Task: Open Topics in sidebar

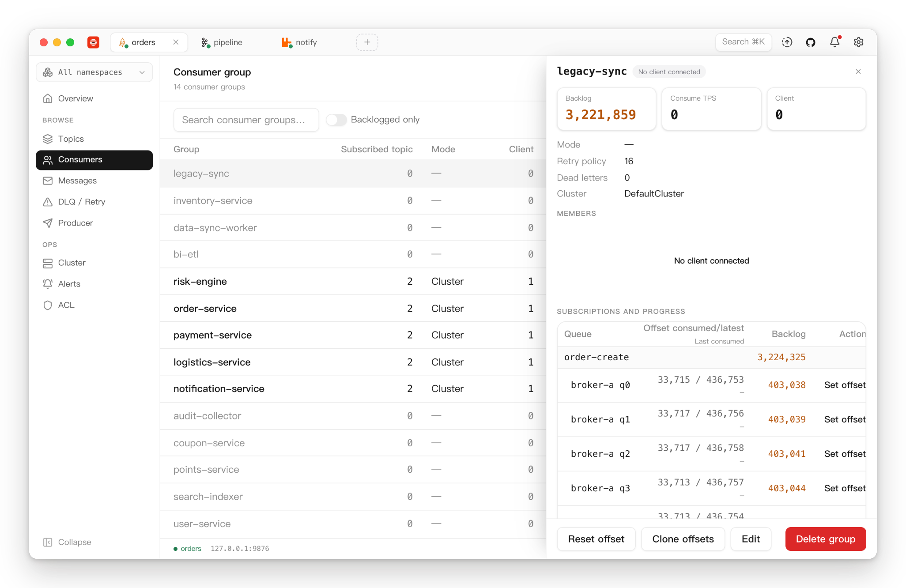Action: point(94,139)
